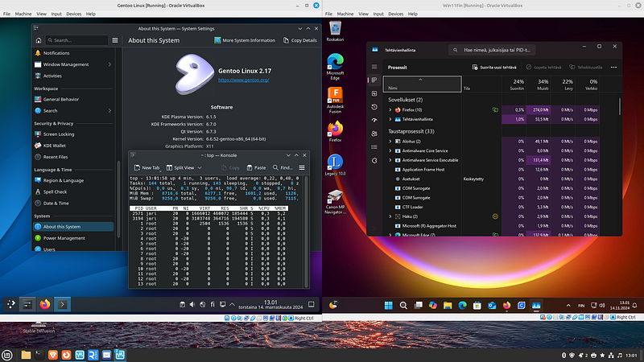The width and height of the screenshot is (644, 362).
Task: Click Task Manager process list scrollbar
Action: pos(619,107)
